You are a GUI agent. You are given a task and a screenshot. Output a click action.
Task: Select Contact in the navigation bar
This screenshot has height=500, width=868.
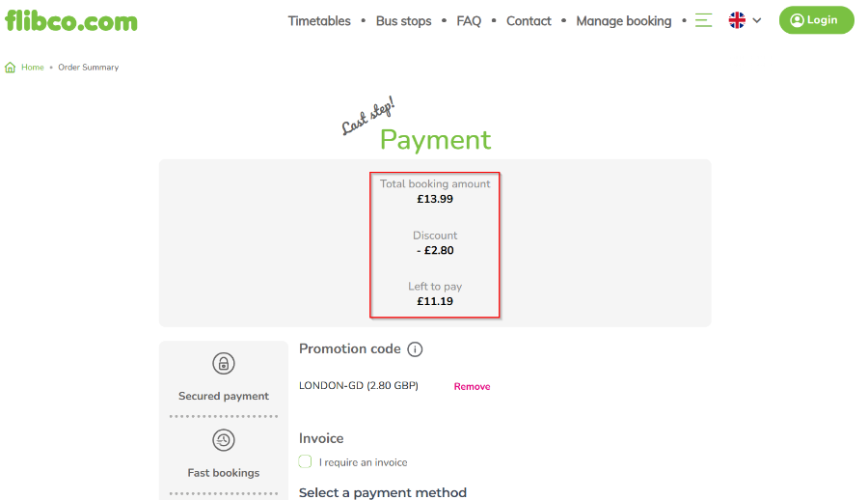tap(529, 21)
